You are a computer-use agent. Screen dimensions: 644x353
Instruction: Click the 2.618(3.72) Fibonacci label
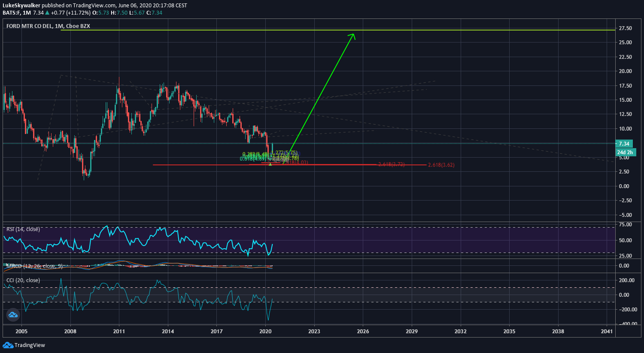pyautogui.click(x=392, y=164)
